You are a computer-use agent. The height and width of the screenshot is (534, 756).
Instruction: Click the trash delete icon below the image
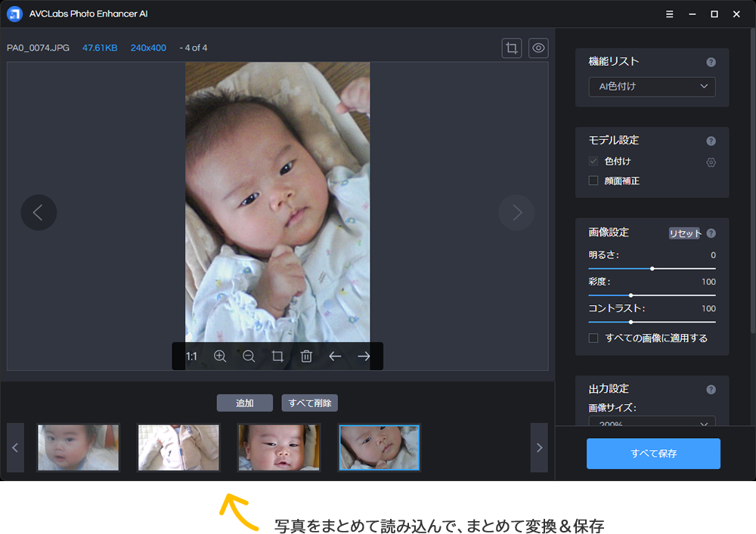click(x=306, y=357)
